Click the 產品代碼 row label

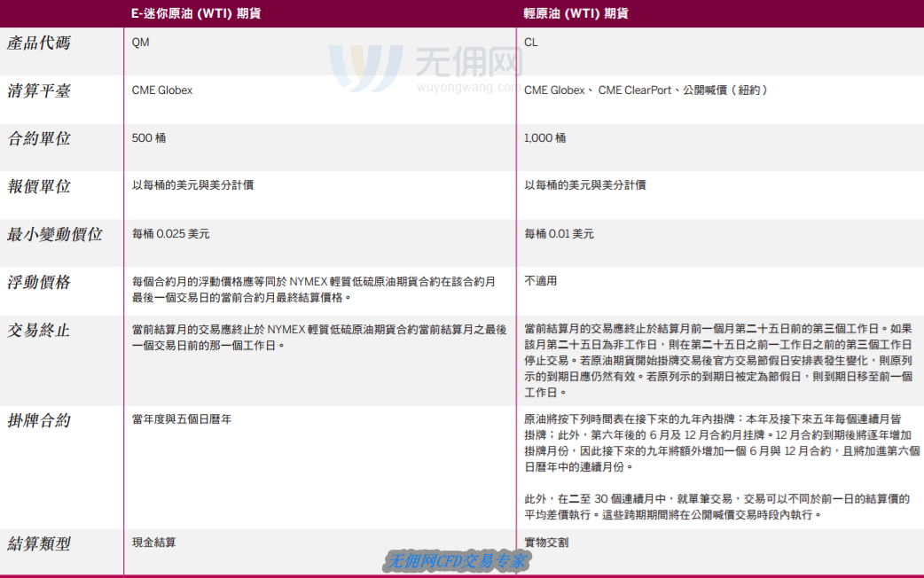click(x=38, y=43)
